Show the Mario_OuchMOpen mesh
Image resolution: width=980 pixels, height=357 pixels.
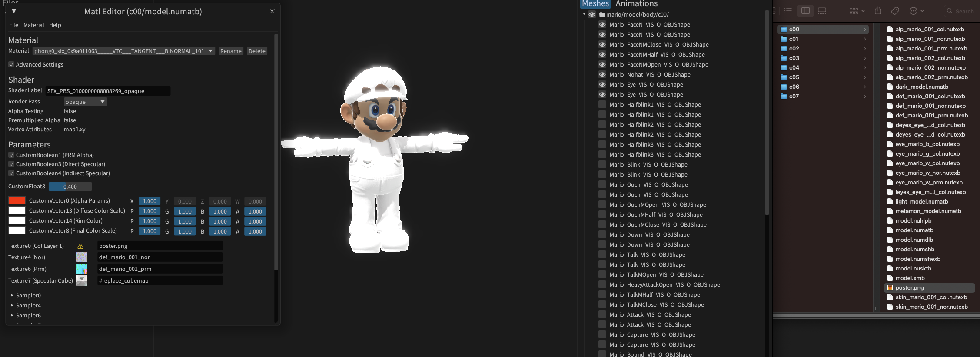(x=602, y=204)
